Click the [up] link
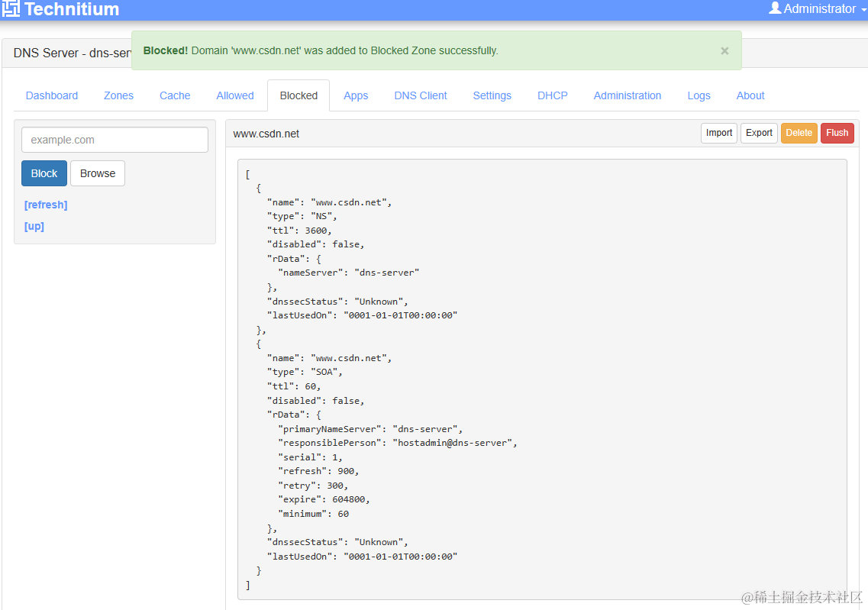Viewport: 868px width, 610px height. [x=34, y=227]
